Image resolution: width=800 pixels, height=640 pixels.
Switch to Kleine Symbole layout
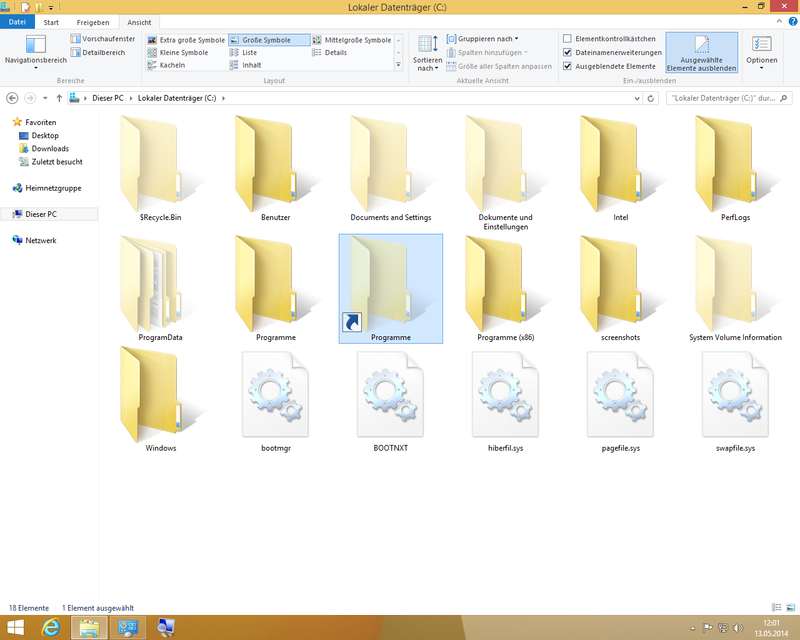click(178, 53)
